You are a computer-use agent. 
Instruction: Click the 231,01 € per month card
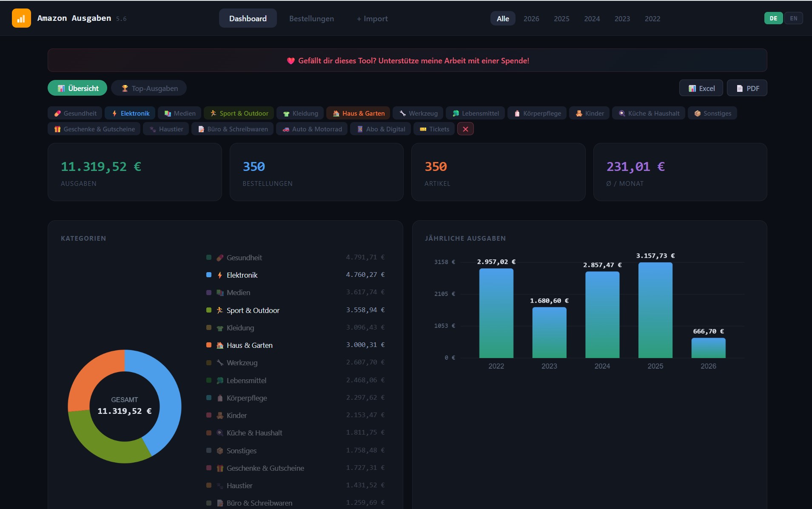click(680, 172)
